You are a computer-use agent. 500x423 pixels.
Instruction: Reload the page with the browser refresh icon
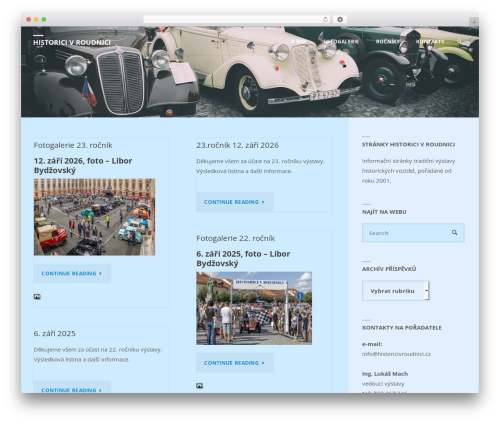(x=325, y=19)
